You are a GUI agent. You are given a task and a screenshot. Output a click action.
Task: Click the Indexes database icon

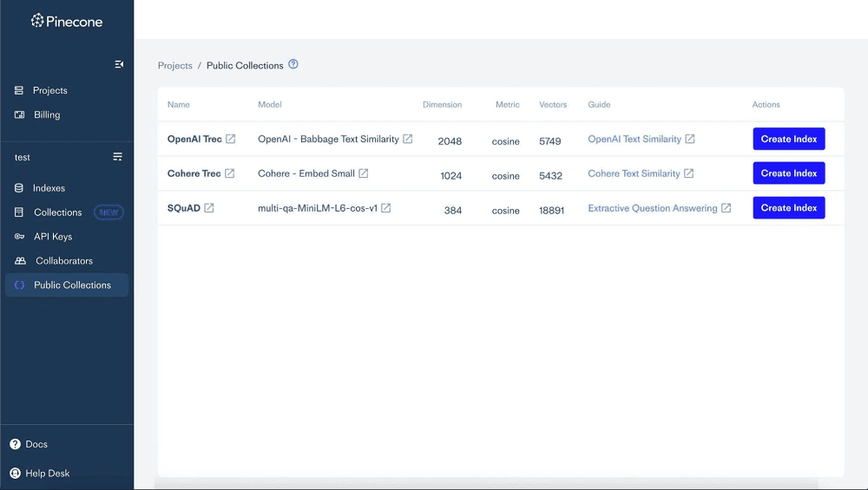[19, 188]
